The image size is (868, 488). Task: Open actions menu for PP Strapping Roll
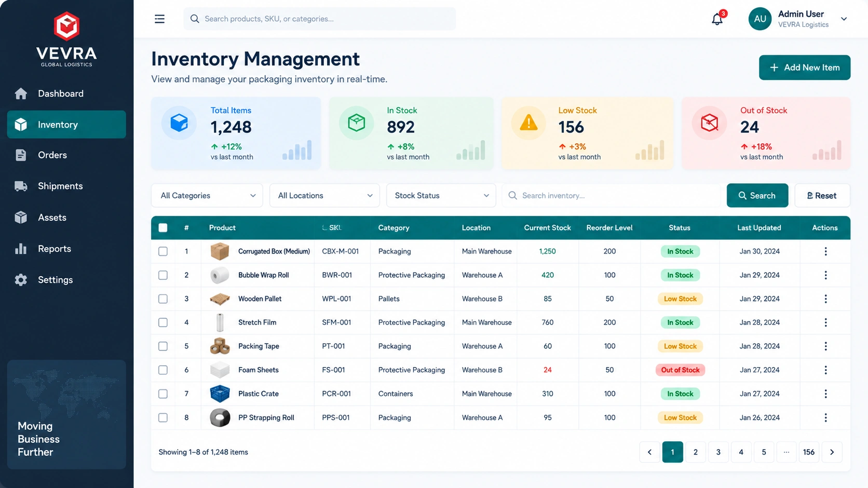pyautogui.click(x=825, y=418)
